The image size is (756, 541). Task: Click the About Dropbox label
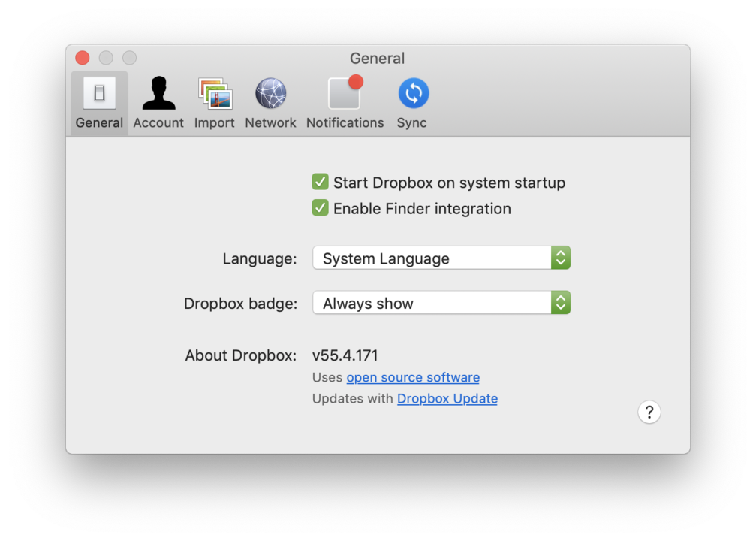point(241,355)
